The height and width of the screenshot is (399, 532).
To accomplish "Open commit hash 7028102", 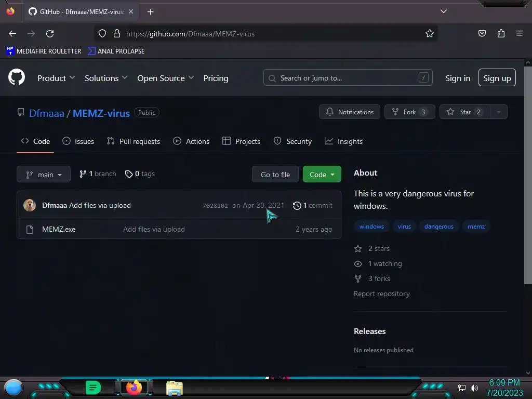I will (215, 206).
